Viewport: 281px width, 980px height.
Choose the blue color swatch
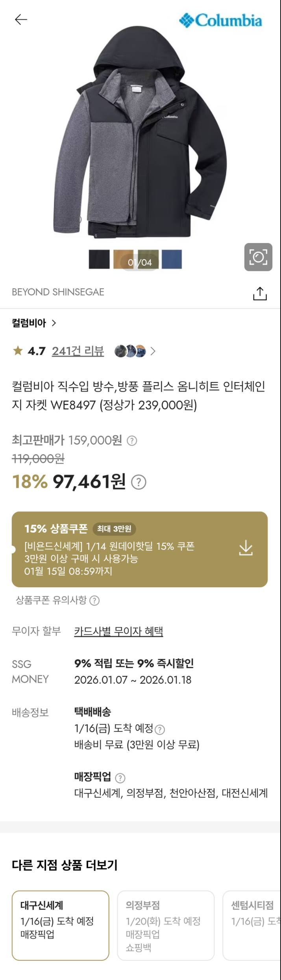[172, 259]
